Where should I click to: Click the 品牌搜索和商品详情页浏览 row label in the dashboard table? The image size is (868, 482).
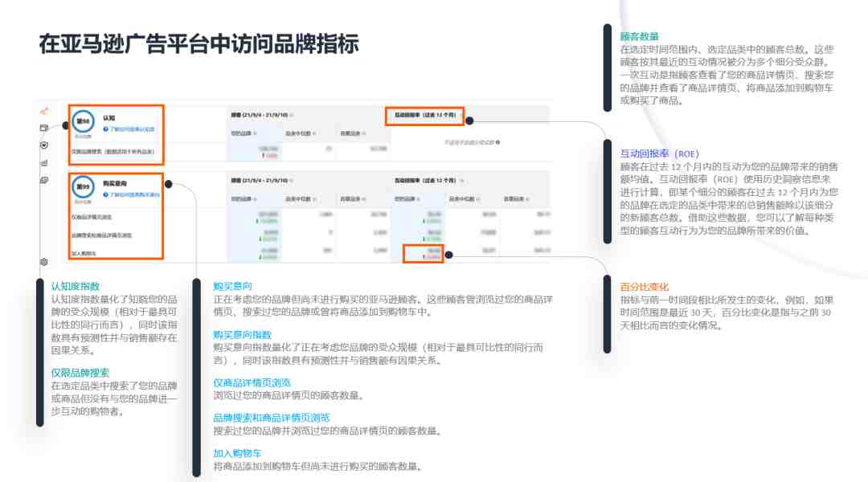101,235
